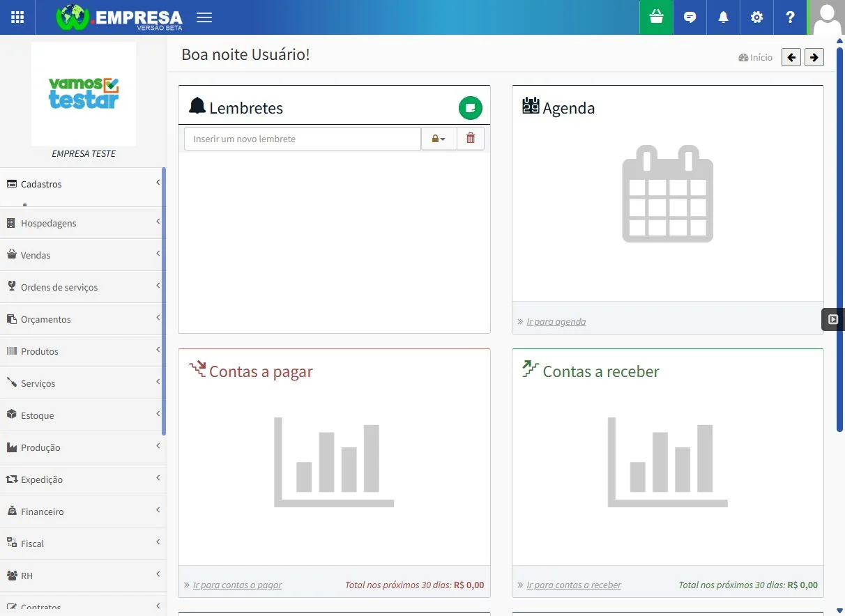Expand the Ordens de serviços chevron
Image resolution: width=845 pixels, height=616 pixels.
coord(158,286)
